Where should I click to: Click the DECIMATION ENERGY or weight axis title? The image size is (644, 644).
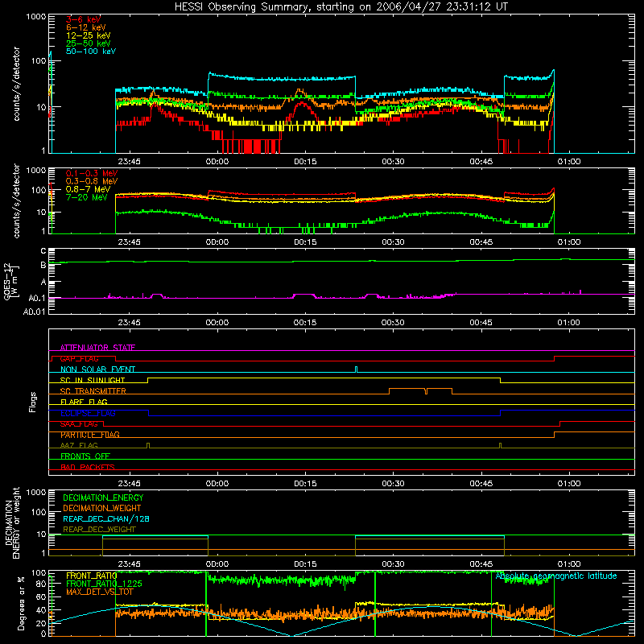pyautogui.click(x=13, y=522)
